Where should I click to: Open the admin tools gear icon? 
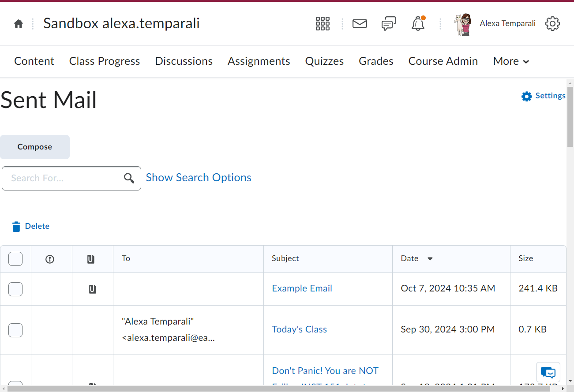pos(552,24)
